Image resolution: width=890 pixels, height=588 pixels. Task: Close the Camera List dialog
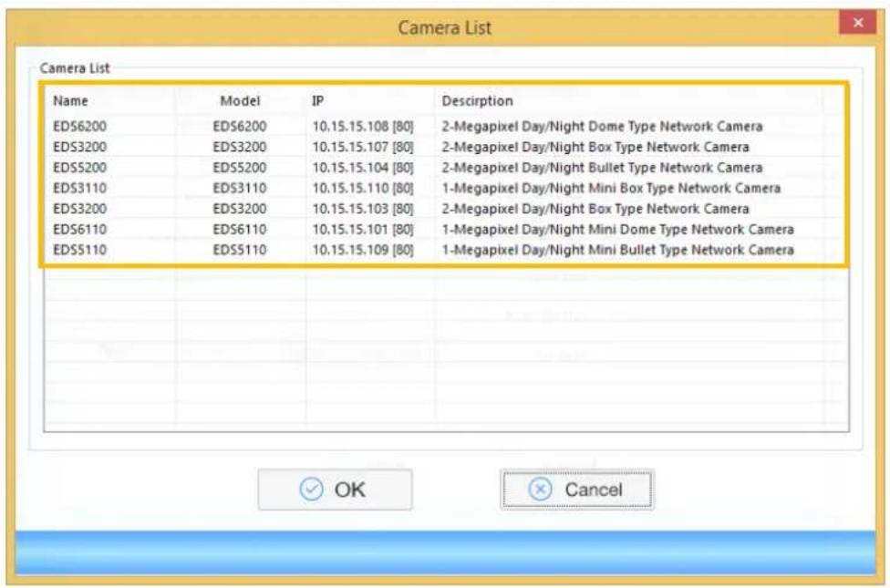tap(858, 23)
